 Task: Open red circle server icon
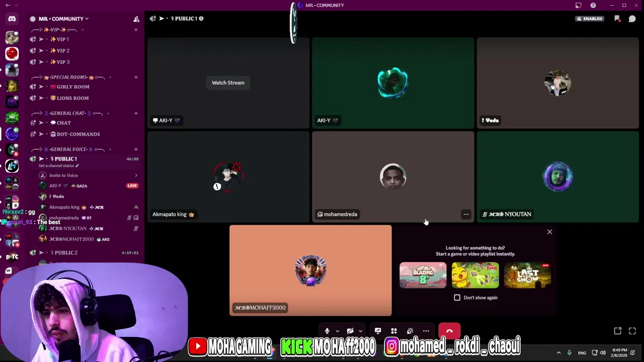coord(12,53)
